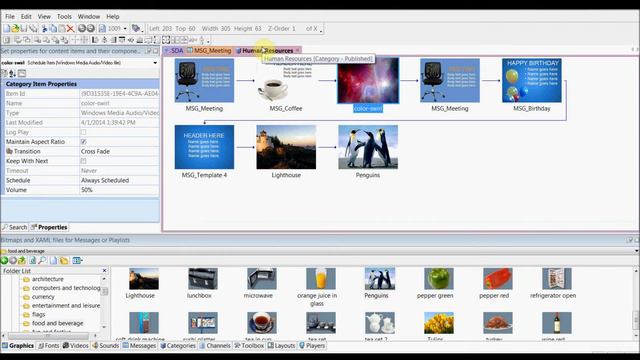This screenshot has width=640, height=360.
Task: Click the property pages icon in Properties panel
Action: 22,73
